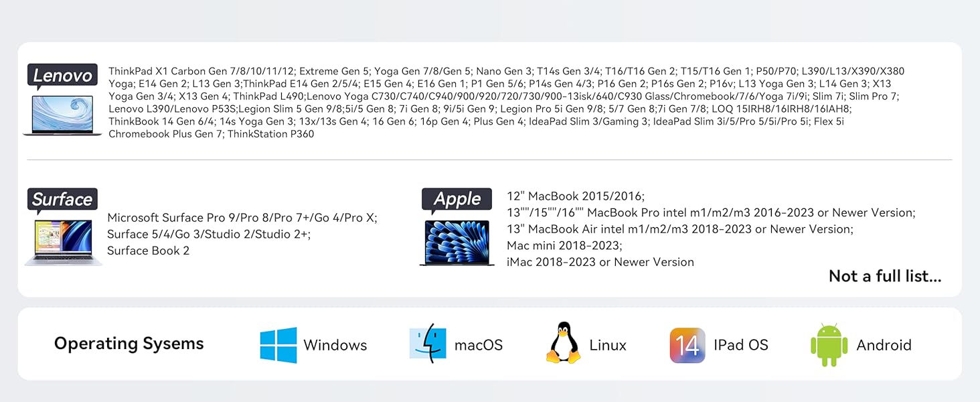Click the "macOS" text label
The width and height of the screenshot is (980, 402).
point(478,345)
